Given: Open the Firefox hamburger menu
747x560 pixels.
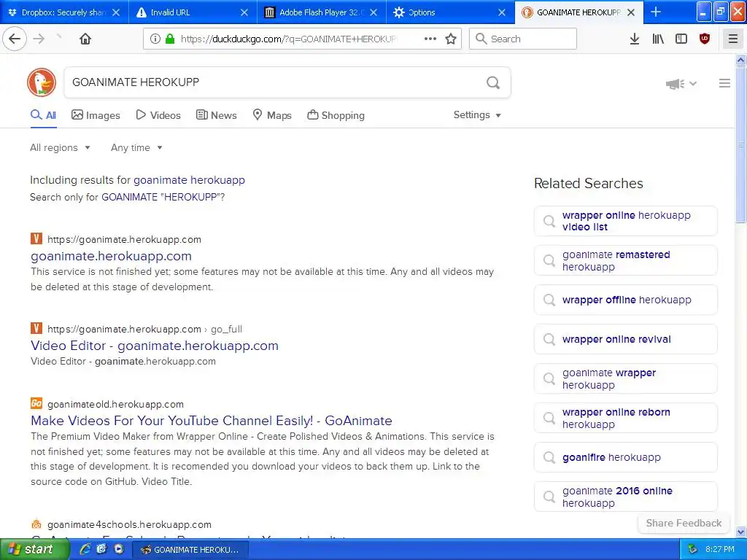Looking at the screenshot, I should click(x=733, y=39).
